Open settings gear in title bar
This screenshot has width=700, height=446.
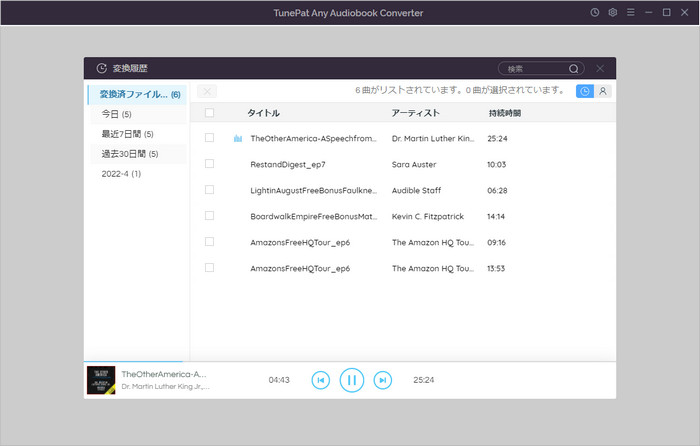[x=612, y=13]
